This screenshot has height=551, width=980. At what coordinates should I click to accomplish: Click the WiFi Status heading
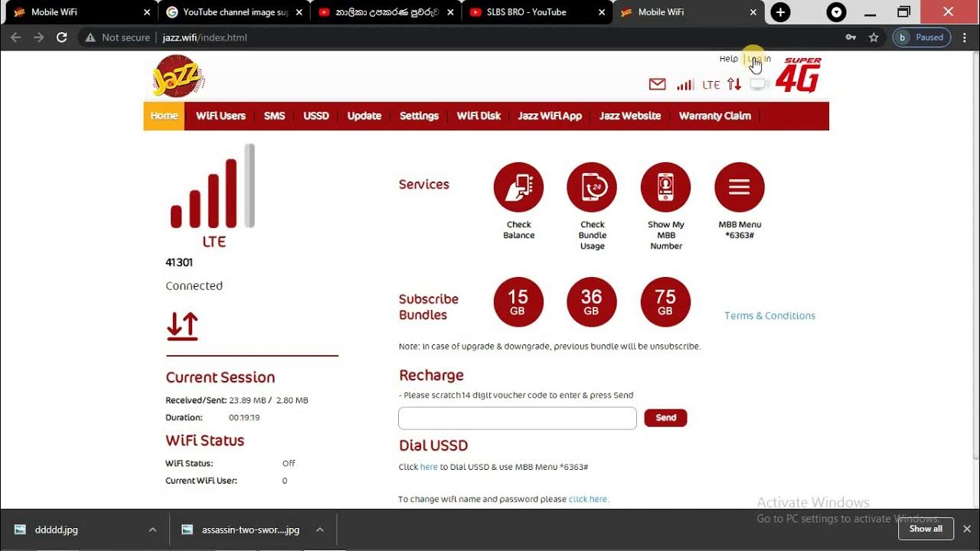pos(205,441)
